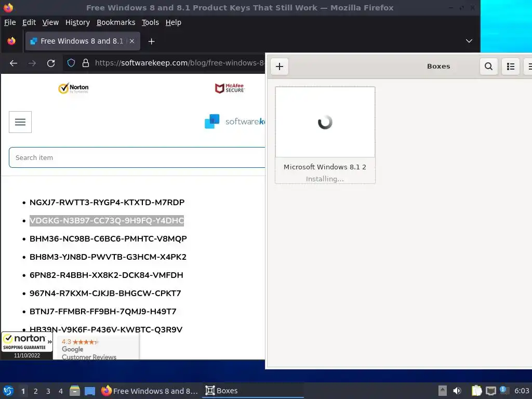Open the tracking protection shield
The height and width of the screenshot is (399, 532).
pos(71,63)
